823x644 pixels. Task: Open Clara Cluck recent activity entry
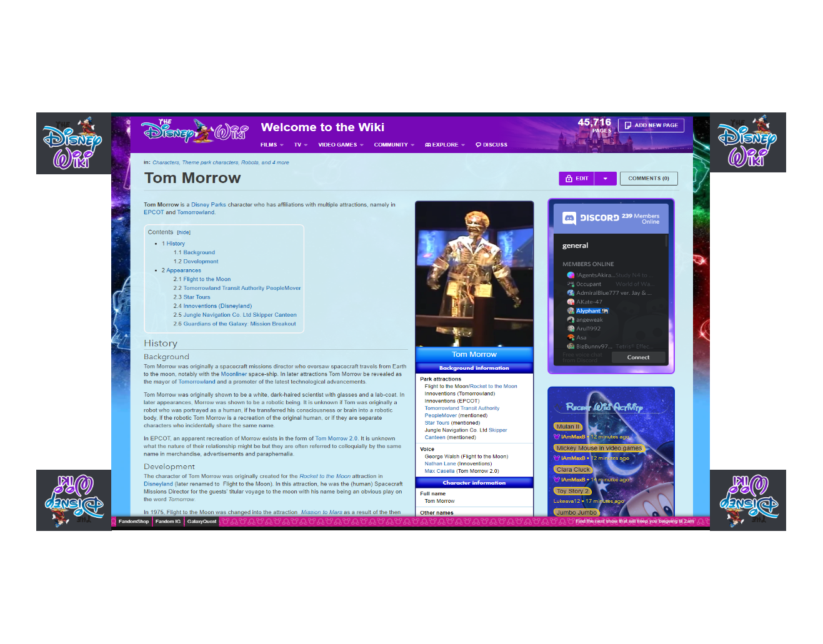[x=572, y=470]
